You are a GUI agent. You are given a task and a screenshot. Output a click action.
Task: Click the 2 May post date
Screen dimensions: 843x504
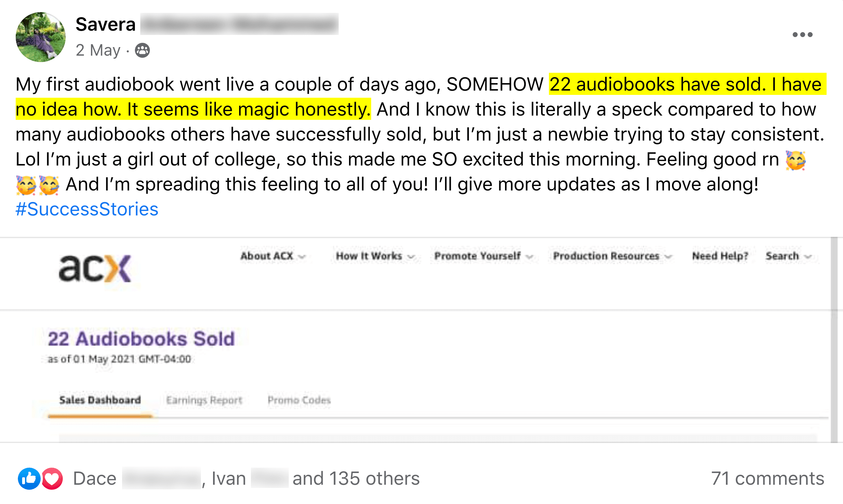(98, 50)
